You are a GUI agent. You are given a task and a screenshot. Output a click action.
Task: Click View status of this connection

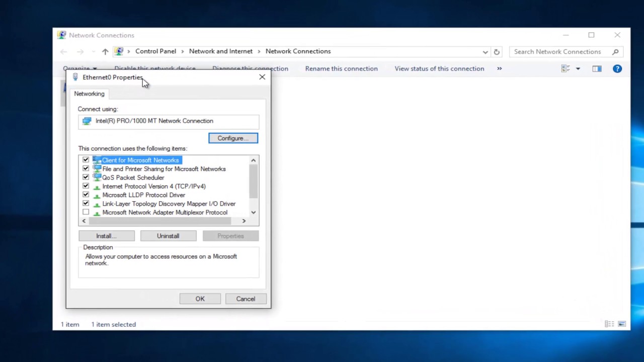(439, 68)
